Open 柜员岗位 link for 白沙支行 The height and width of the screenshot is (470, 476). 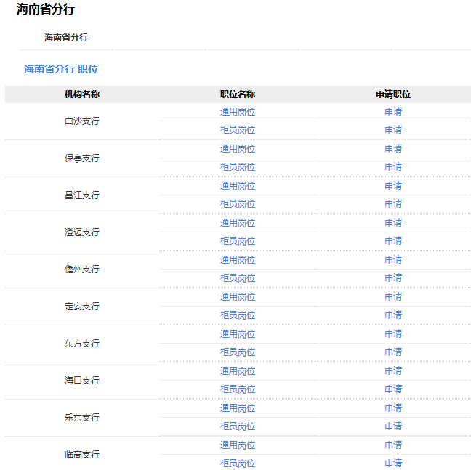tap(238, 130)
